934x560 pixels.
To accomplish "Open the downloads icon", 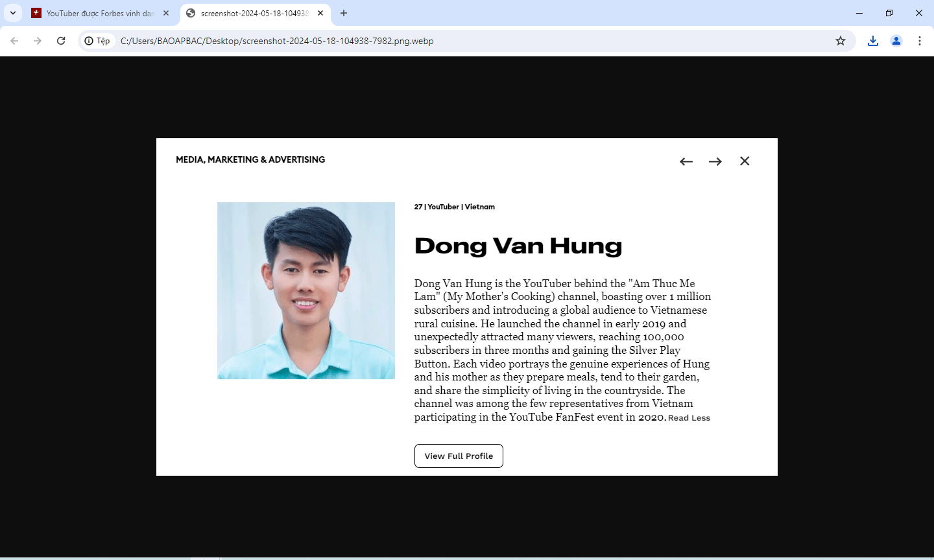I will (x=873, y=41).
